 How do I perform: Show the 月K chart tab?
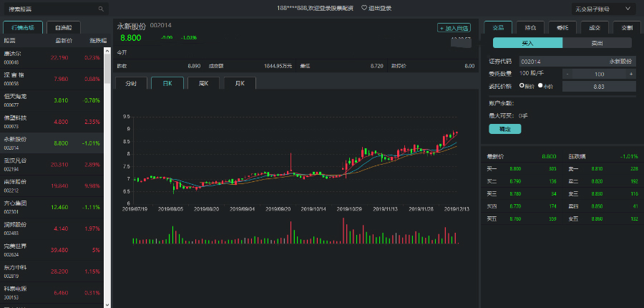point(240,83)
